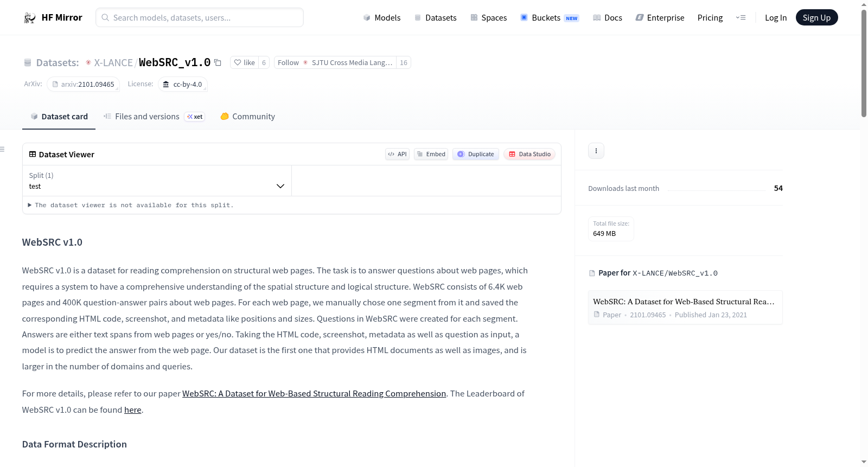Select the Dataset card tab
The image size is (868, 467).
[x=59, y=117]
